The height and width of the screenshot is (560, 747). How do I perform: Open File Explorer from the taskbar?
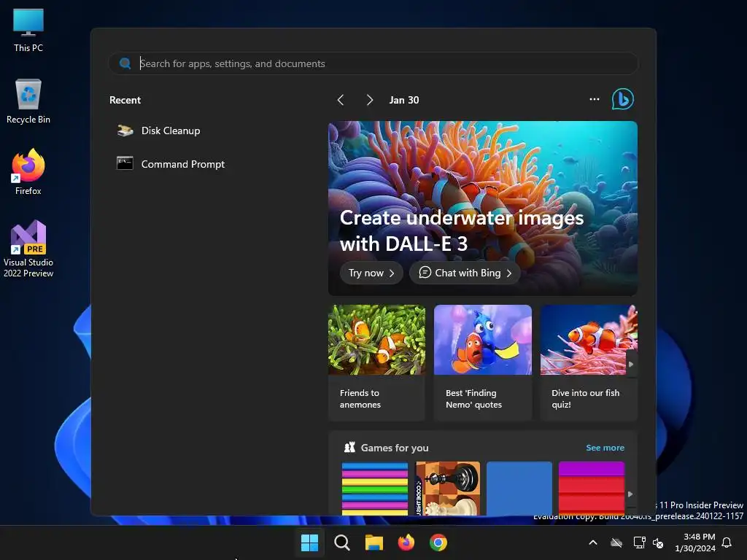click(374, 542)
